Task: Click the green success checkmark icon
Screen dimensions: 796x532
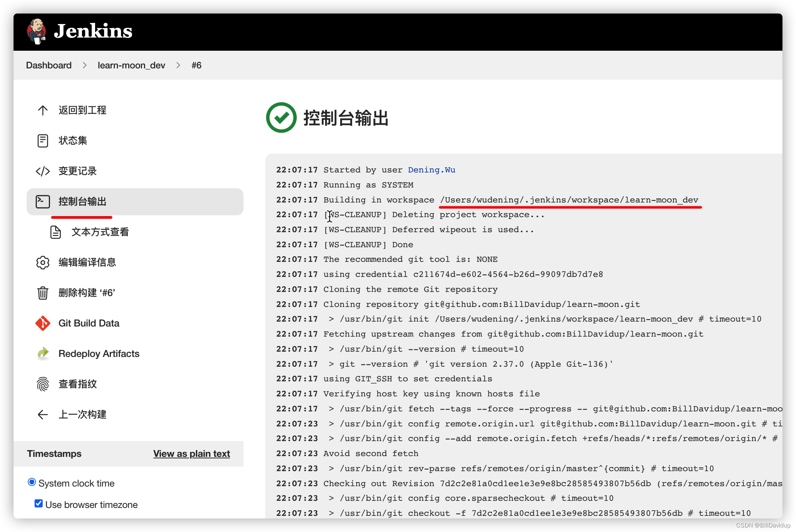Action: click(x=281, y=118)
